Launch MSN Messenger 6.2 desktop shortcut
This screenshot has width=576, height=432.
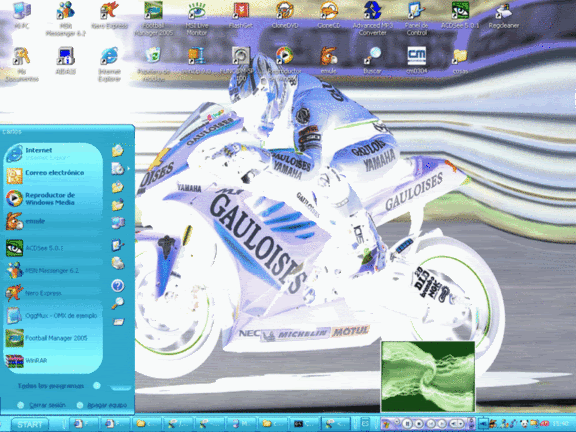click(x=65, y=18)
